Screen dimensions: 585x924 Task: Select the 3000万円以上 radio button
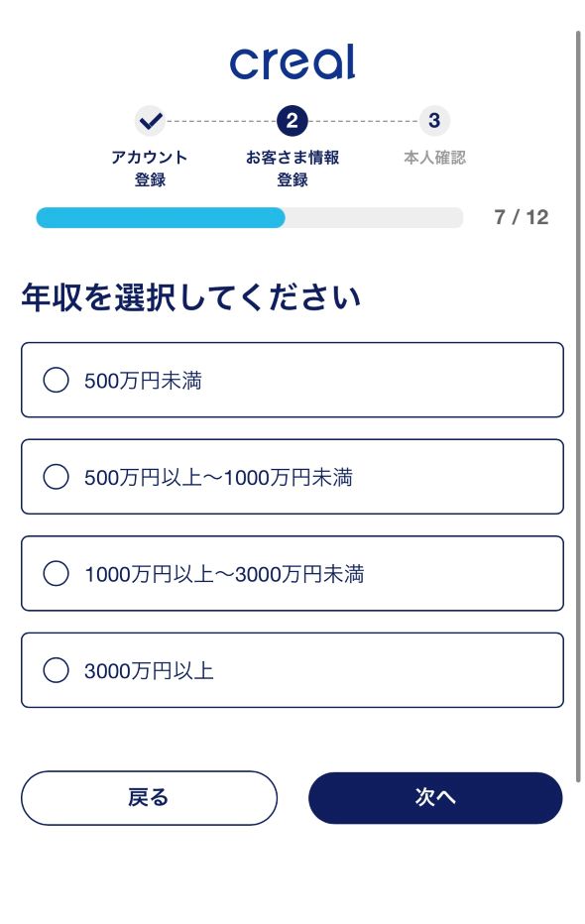(56, 670)
